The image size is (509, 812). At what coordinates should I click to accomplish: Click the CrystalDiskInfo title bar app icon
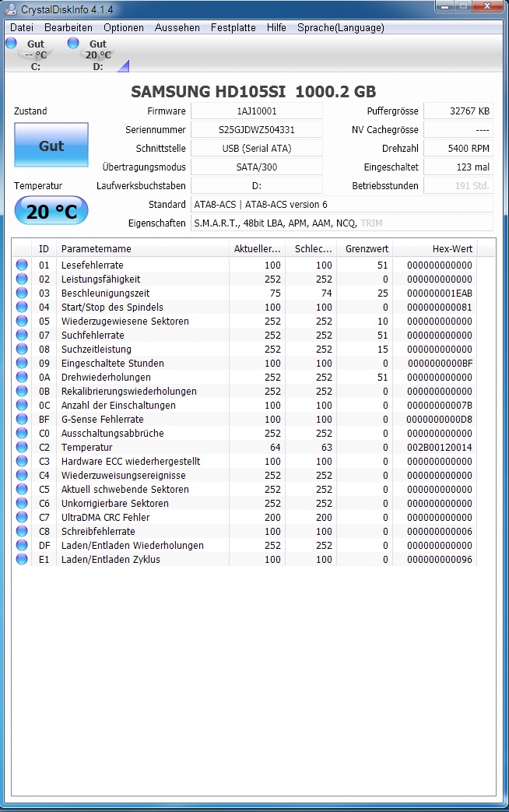10,9
